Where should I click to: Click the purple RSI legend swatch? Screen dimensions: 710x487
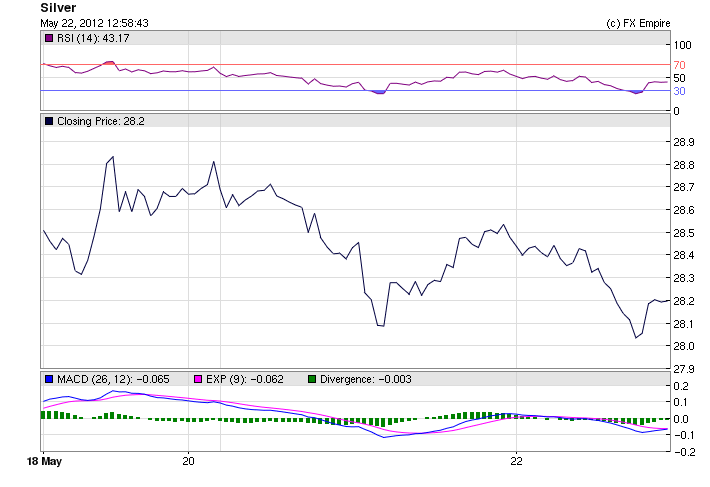[x=49, y=38]
